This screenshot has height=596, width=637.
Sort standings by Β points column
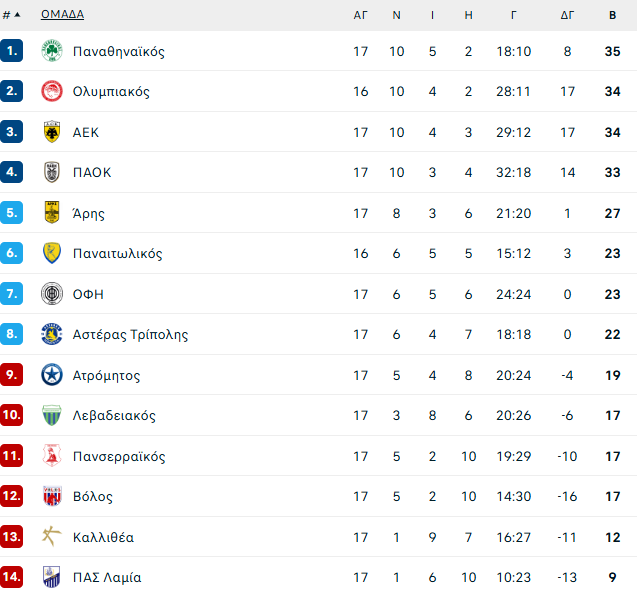pos(612,15)
